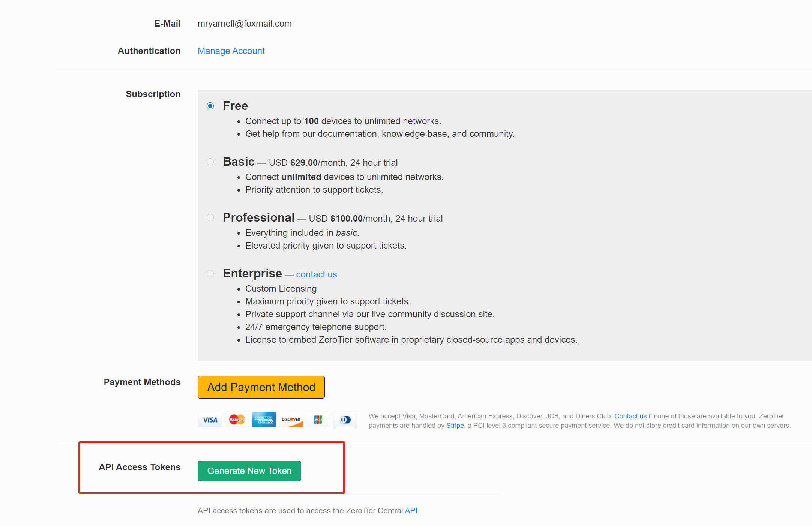Viewport: 812px width, 526px height.
Task: Click Contact us in payment note
Action: [630, 416]
